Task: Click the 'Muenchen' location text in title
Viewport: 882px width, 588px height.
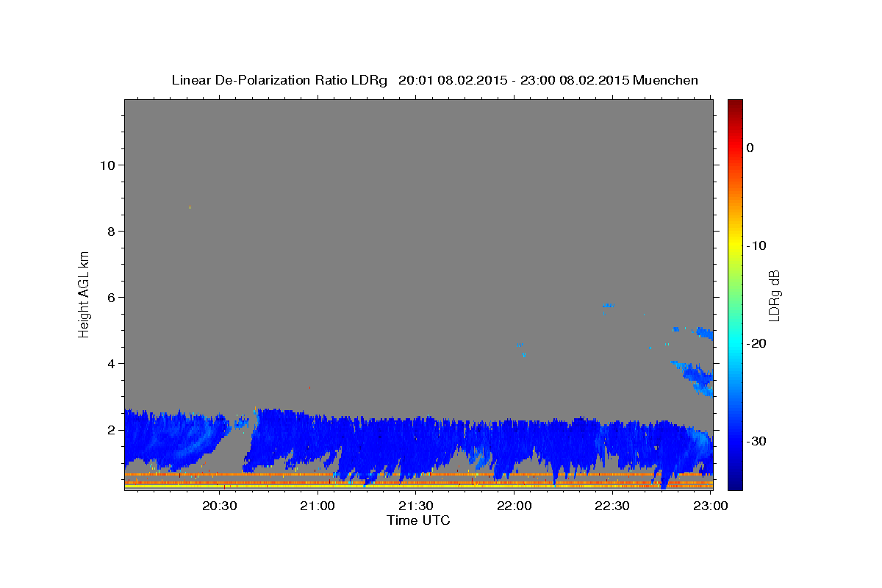Action: pos(667,80)
